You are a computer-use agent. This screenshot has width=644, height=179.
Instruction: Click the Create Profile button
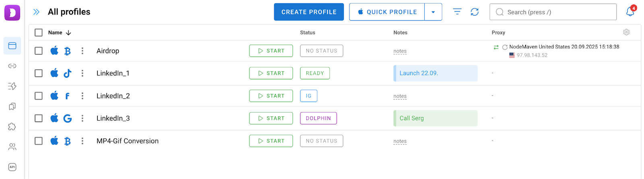coord(309,12)
